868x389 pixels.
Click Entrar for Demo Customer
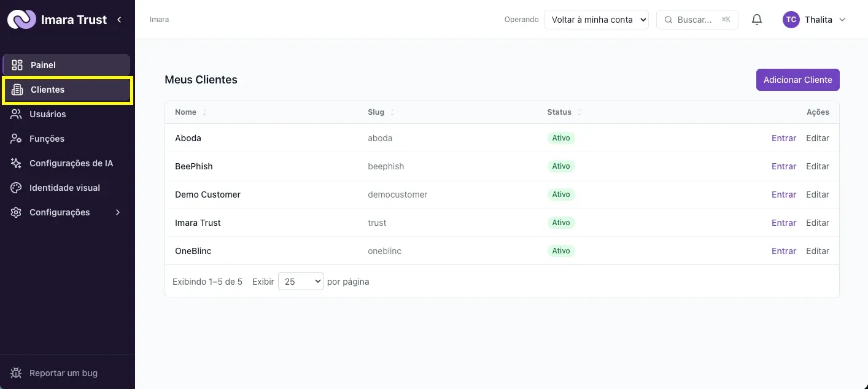click(x=784, y=194)
